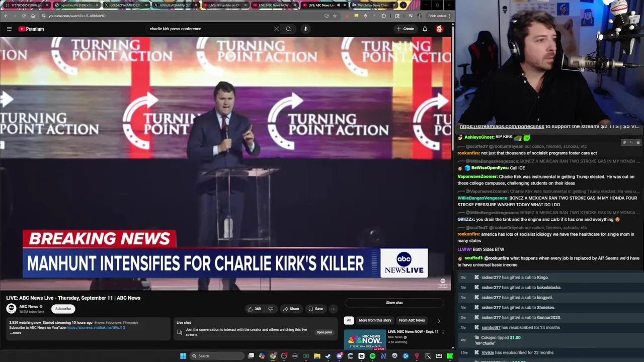Viewport: 644px width, 362px height.
Task: Click 'Cokejon tipped $1.00' event
Action: (x=501, y=338)
